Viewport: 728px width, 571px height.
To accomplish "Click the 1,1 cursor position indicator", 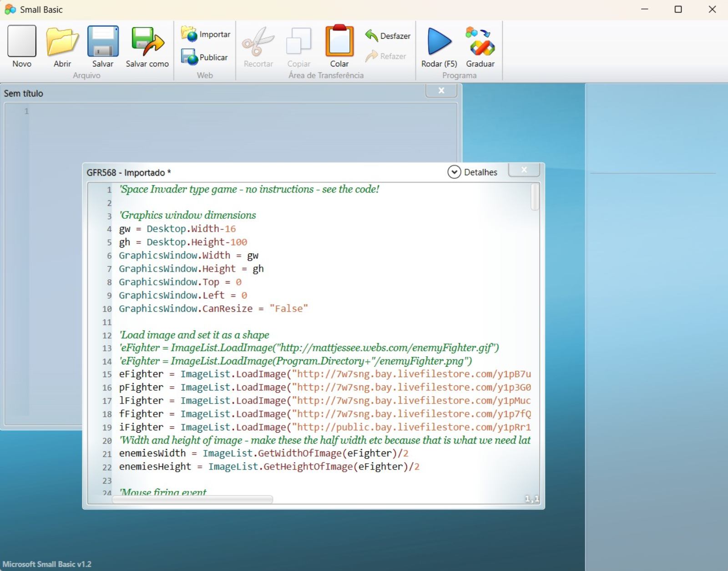I will coord(531,499).
